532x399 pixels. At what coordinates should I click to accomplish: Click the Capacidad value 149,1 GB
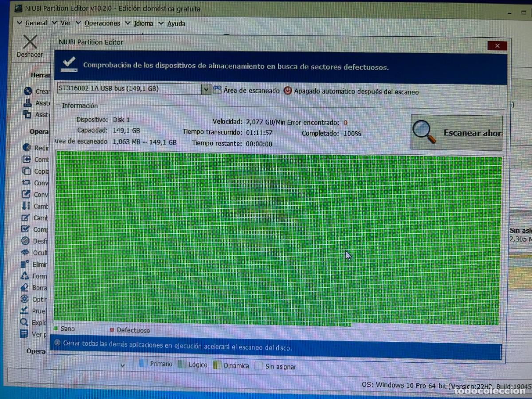pos(126,131)
